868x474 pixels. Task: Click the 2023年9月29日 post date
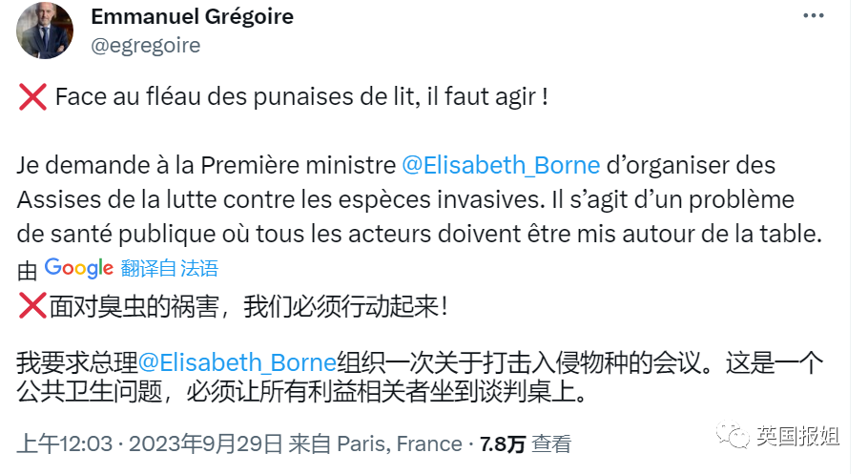coord(205,443)
